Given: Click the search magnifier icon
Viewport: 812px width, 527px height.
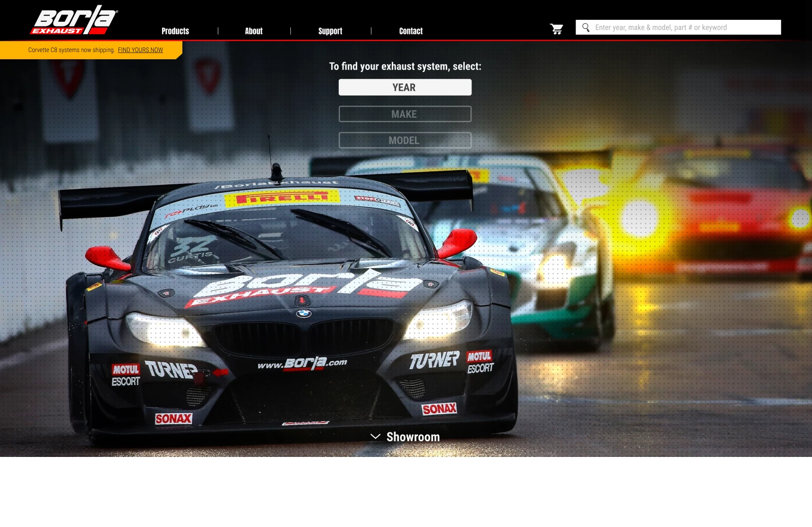Looking at the screenshot, I should (x=586, y=27).
